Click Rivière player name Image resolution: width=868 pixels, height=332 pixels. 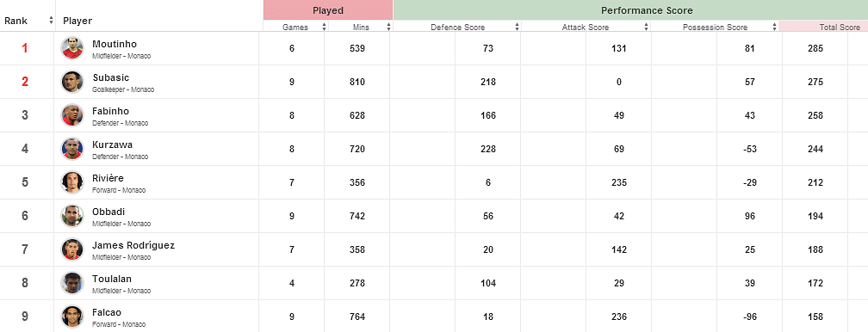click(x=108, y=178)
